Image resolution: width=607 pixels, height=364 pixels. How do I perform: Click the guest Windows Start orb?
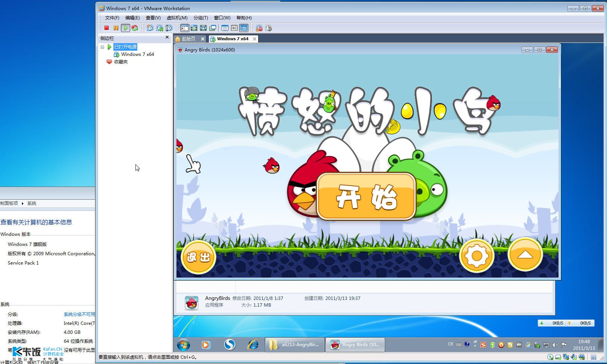[183, 345]
